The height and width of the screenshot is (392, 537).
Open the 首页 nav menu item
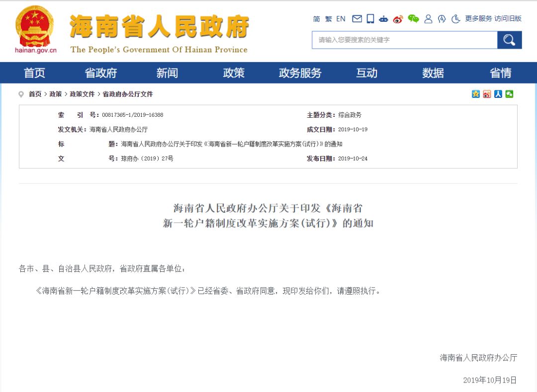coord(34,73)
